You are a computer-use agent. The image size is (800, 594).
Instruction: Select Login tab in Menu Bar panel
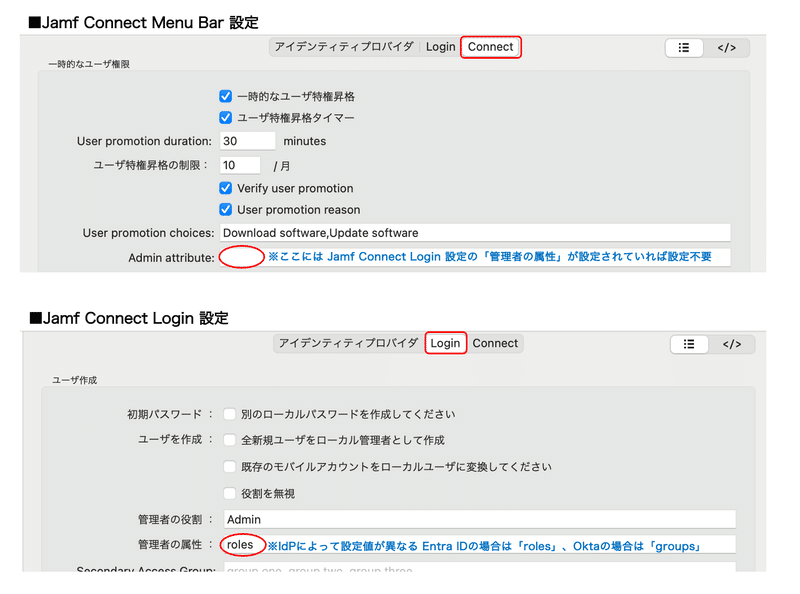click(x=440, y=47)
